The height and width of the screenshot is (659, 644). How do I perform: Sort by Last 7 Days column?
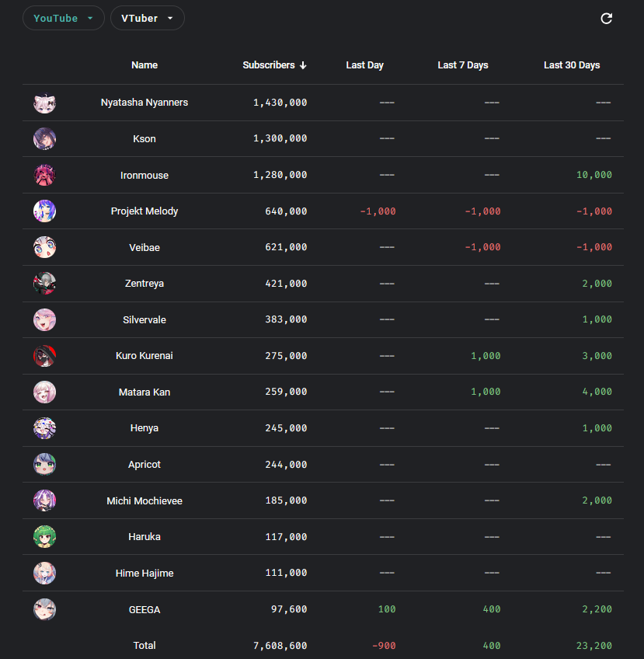coord(462,65)
